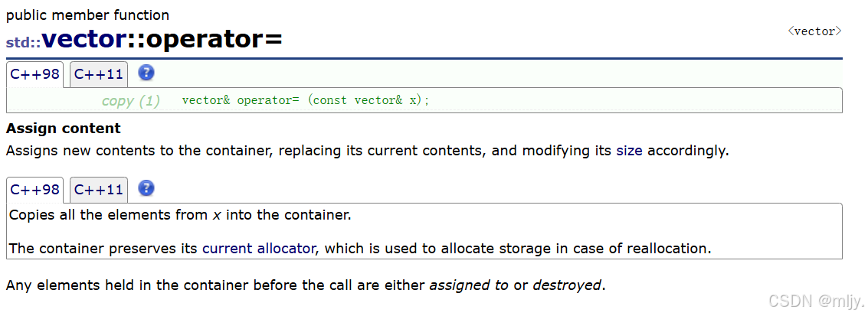
Task: Click the 'std::' namespace prefix in the title
Action: tap(24, 42)
